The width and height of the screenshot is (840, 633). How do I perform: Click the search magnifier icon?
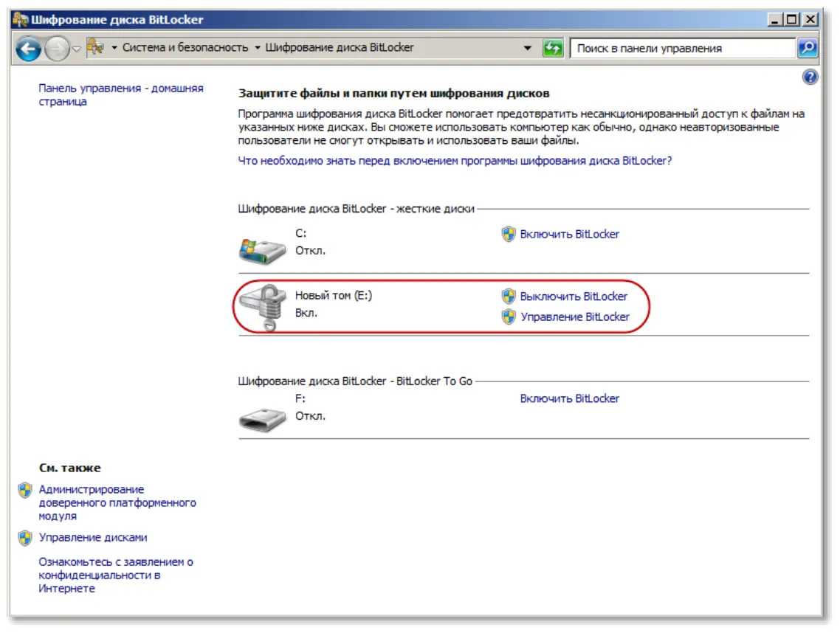coord(808,48)
